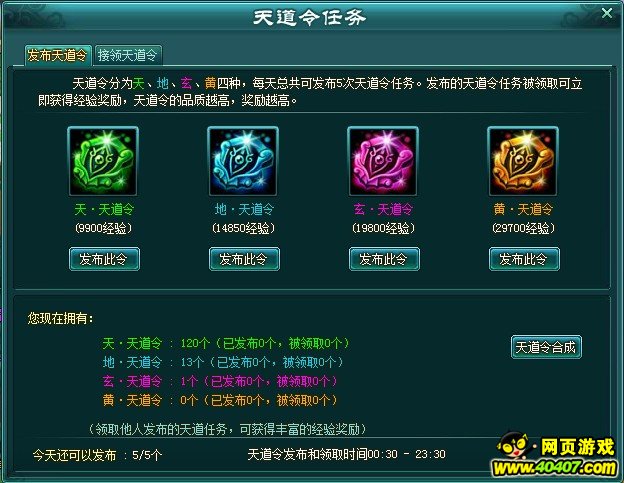Click the blue 地·天道令 token icon
This screenshot has width=624, height=483.
click(243, 161)
